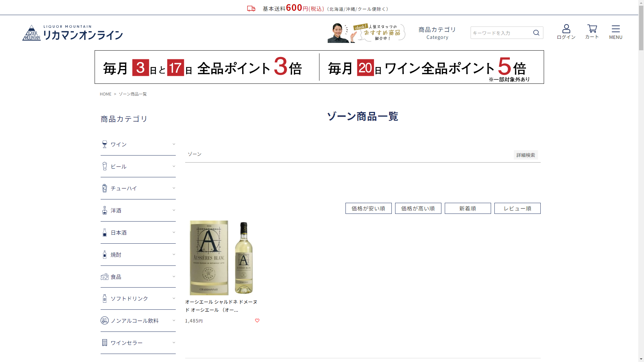Click the staff recommended products banner

coord(367,33)
